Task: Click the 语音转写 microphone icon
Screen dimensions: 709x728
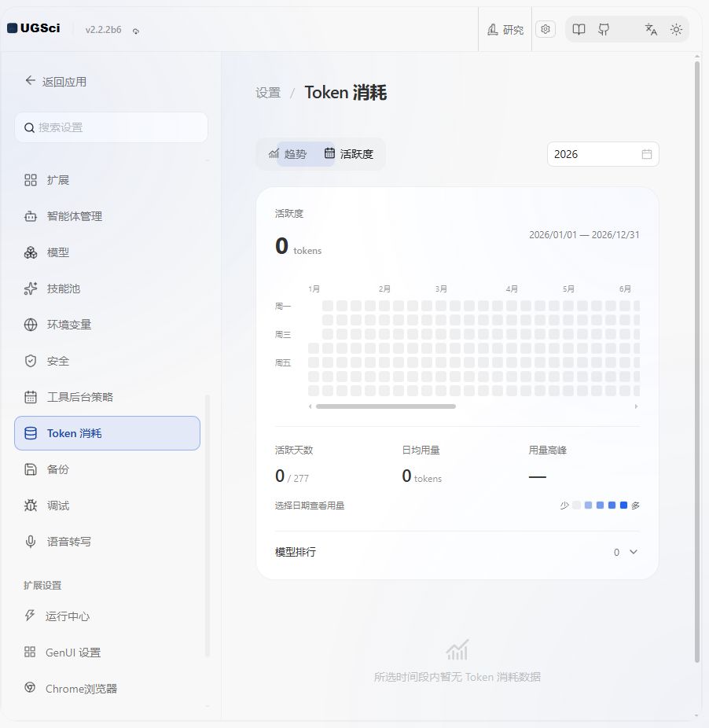Action: pyautogui.click(x=31, y=542)
